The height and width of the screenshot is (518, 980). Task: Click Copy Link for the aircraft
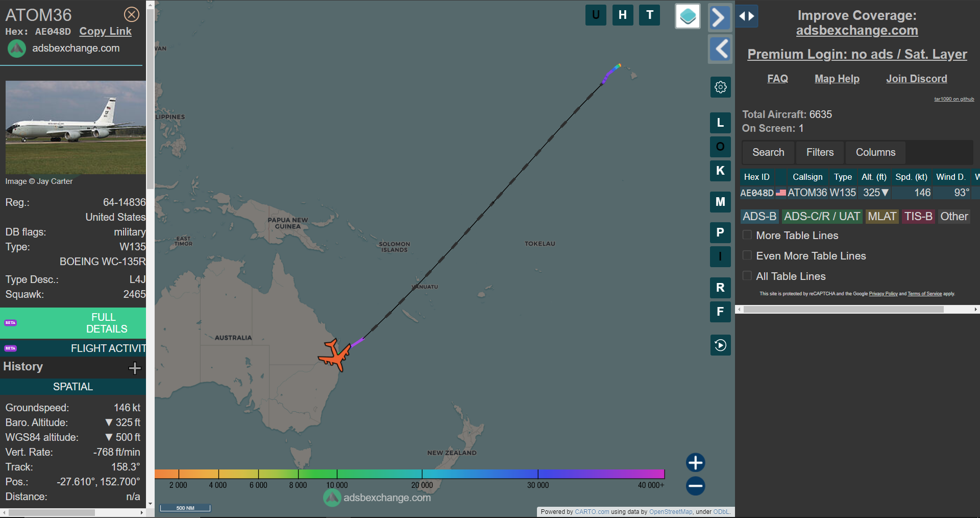[x=105, y=31]
